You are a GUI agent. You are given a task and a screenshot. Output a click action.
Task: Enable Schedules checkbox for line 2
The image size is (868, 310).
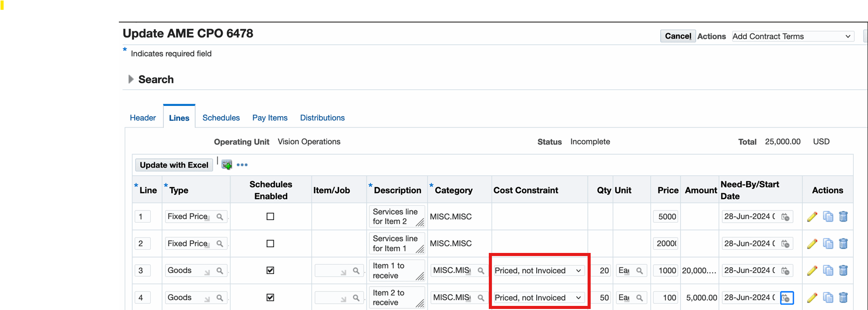pyautogui.click(x=270, y=244)
